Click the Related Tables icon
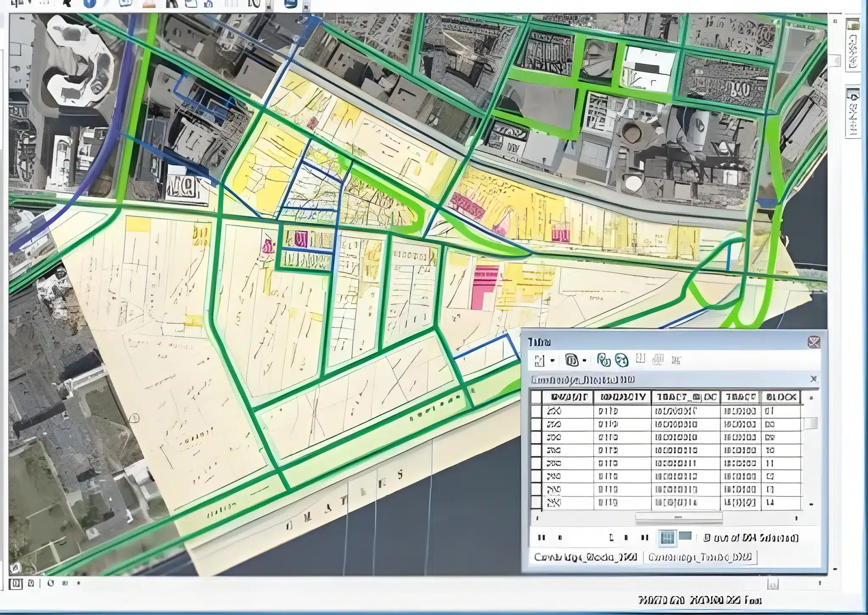Screen dimensions: 868x615 (x=571, y=360)
